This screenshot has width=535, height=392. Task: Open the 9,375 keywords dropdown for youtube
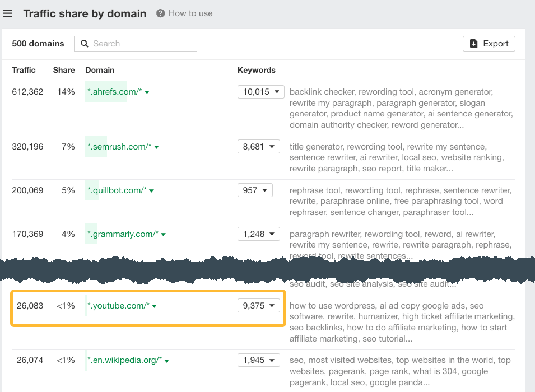(x=258, y=306)
